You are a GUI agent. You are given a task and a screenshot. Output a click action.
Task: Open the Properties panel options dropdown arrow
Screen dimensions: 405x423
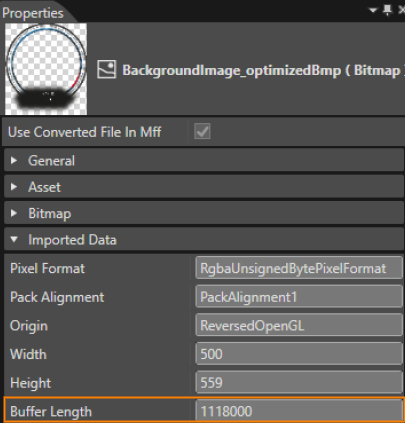[x=373, y=11]
